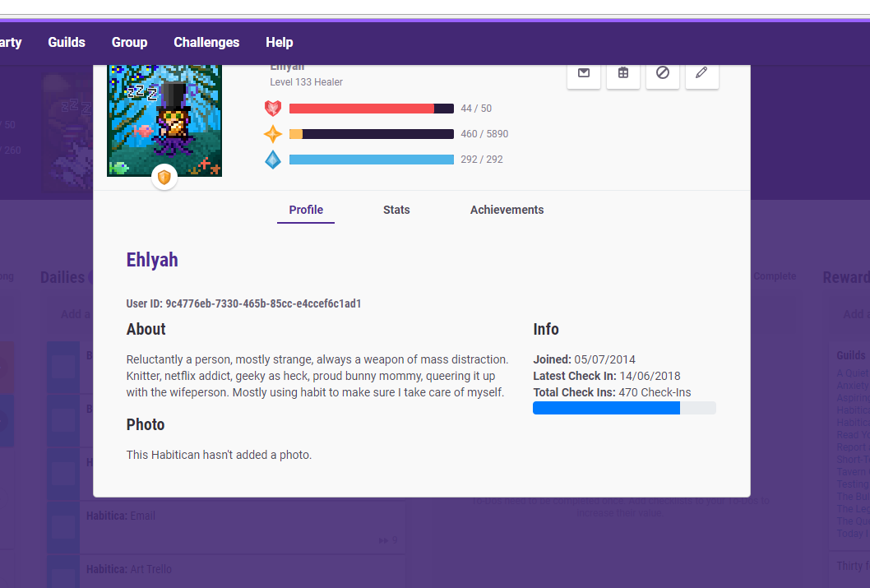Switch to the Achievements tab
Screen dimensions: 870x588
click(507, 211)
